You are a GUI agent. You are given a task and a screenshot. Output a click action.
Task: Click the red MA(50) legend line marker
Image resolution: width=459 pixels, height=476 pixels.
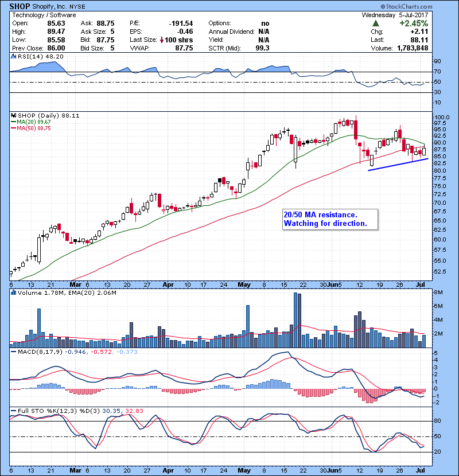(14, 128)
